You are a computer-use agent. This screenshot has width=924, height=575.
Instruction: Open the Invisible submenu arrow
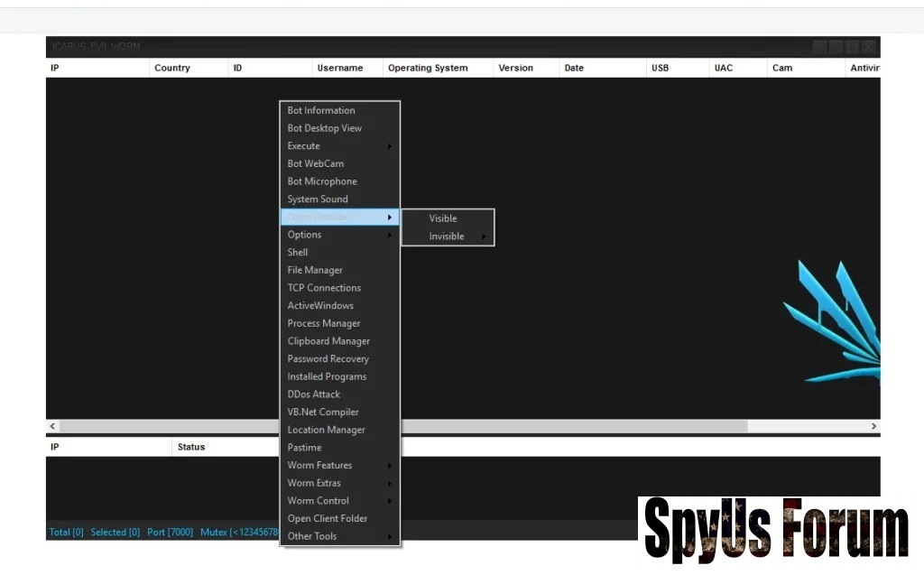pyautogui.click(x=484, y=236)
